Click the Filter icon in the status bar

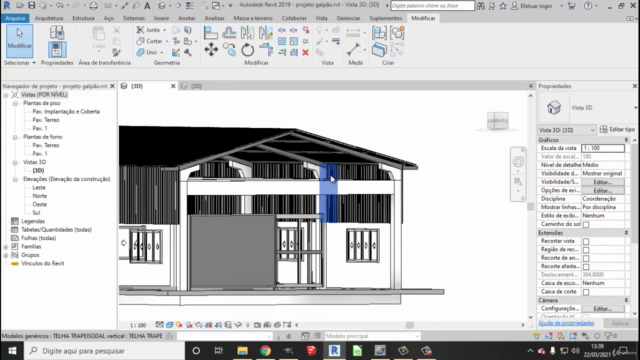click(x=609, y=336)
